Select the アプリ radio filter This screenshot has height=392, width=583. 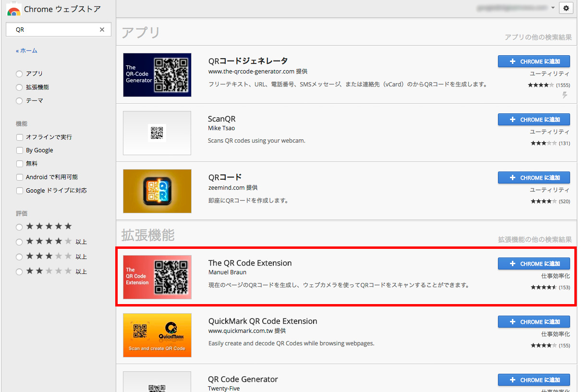click(19, 74)
